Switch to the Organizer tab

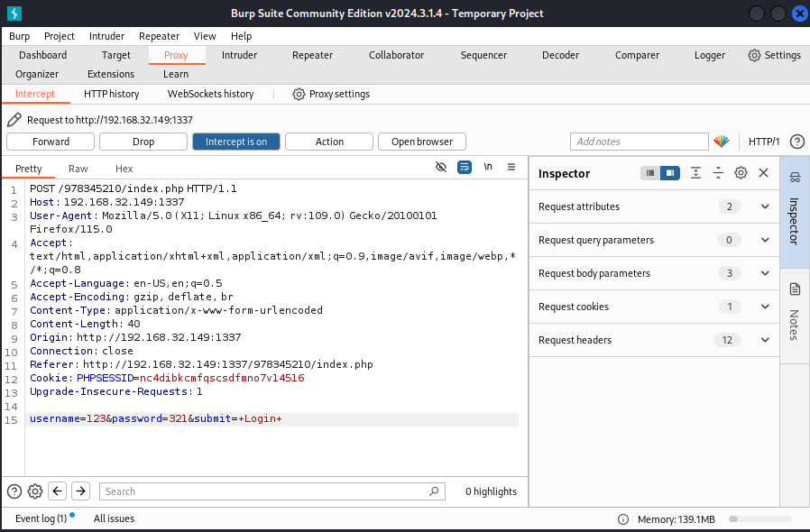click(37, 74)
